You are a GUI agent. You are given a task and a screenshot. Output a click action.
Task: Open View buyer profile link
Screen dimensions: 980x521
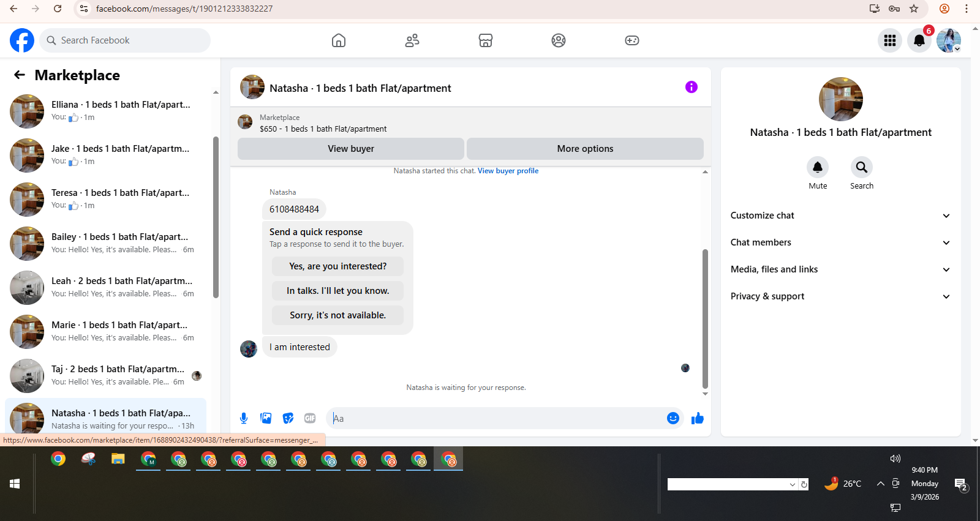(x=508, y=171)
